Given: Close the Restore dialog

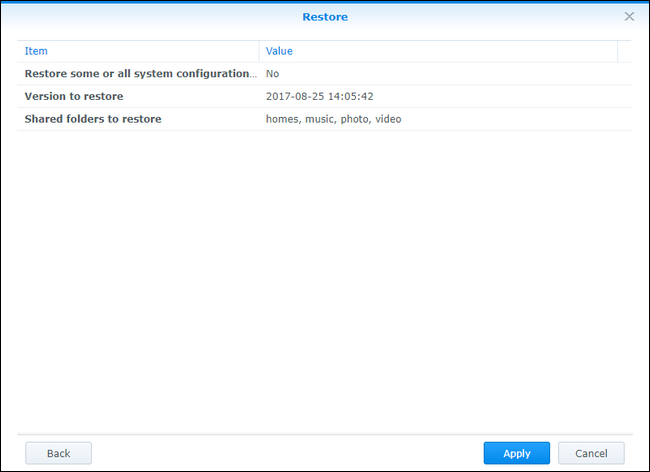Looking at the screenshot, I should [629, 17].
